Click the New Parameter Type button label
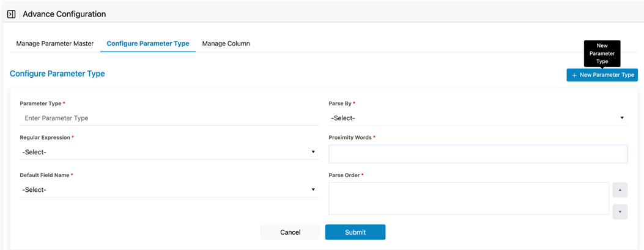644x250 pixels. click(607, 75)
